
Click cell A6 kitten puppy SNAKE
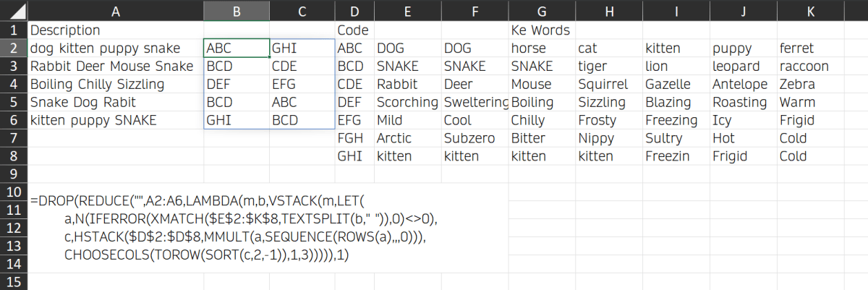click(116, 120)
